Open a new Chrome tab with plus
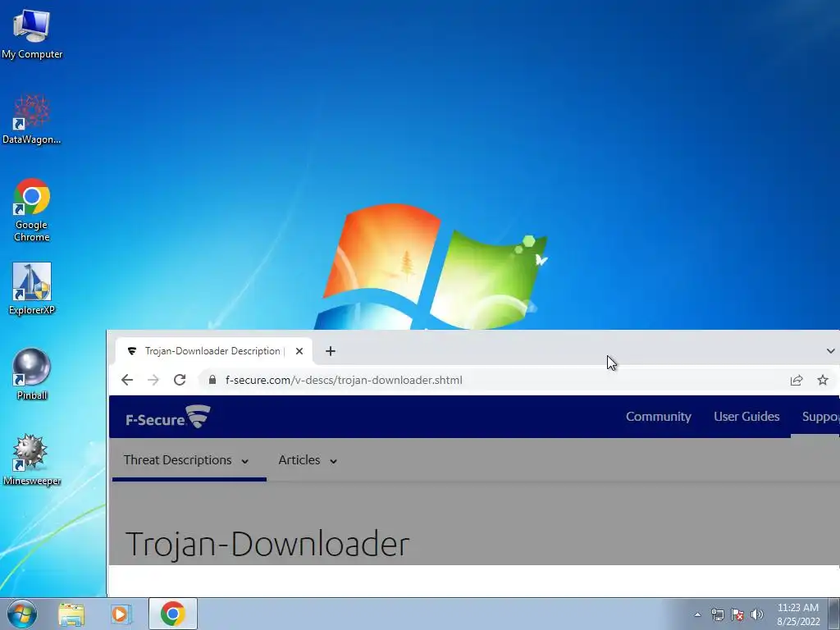The width and height of the screenshot is (840, 630). pyautogui.click(x=331, y=351)
